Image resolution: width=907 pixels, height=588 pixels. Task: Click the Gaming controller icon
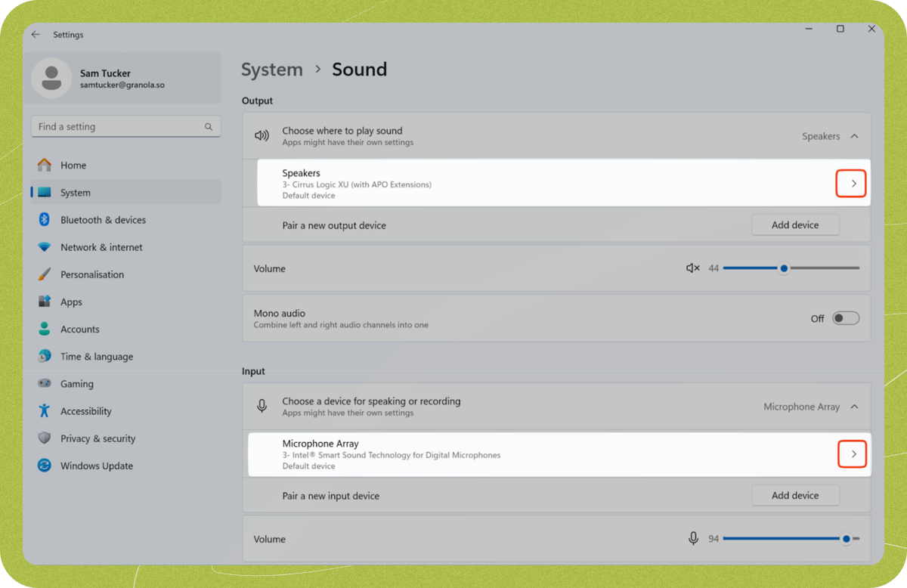coord(45,383)
